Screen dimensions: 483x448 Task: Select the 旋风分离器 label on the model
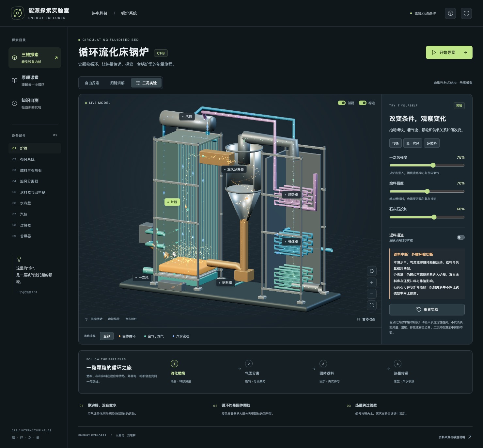click(x=234, y=169)
